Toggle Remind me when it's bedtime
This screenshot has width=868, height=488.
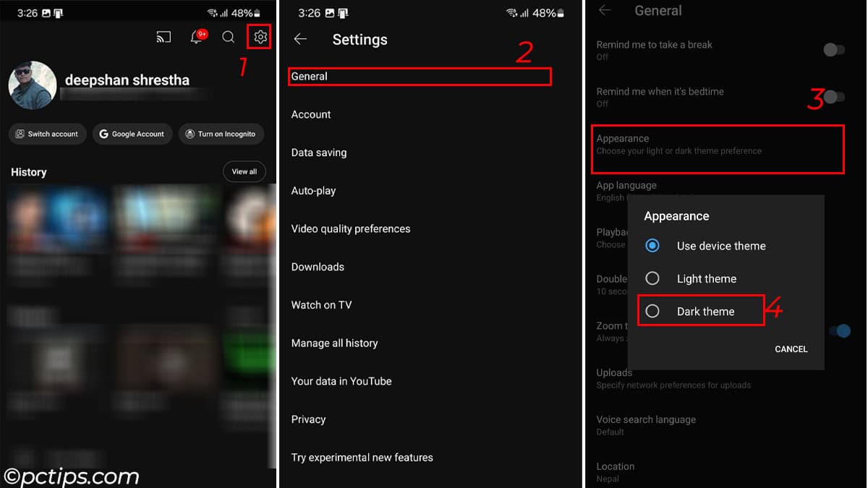(x=834, y=97)
